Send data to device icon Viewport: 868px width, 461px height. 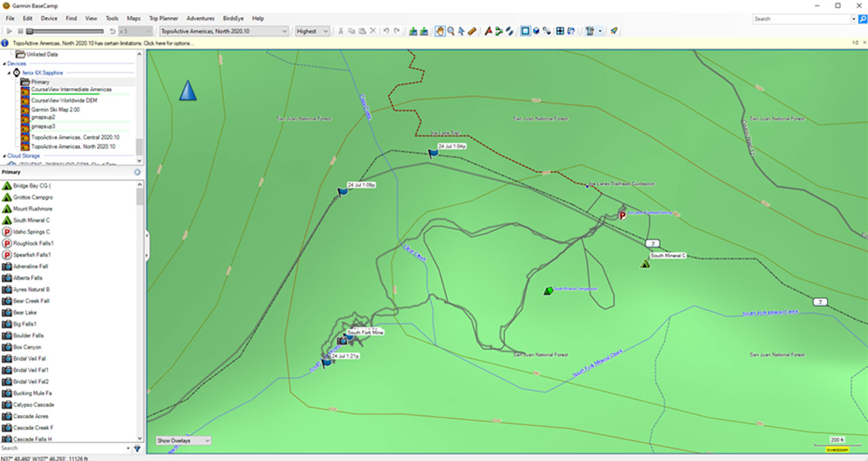click(413, 31)
